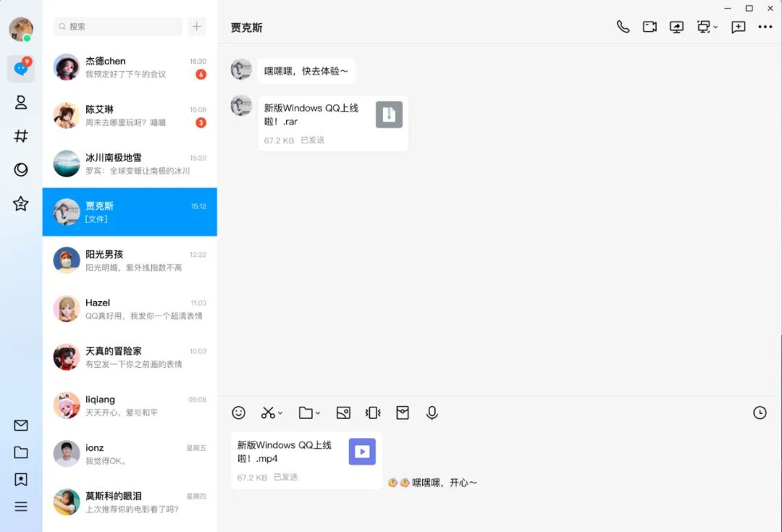Click the red packet envelope icon

(x=403, y=413)
